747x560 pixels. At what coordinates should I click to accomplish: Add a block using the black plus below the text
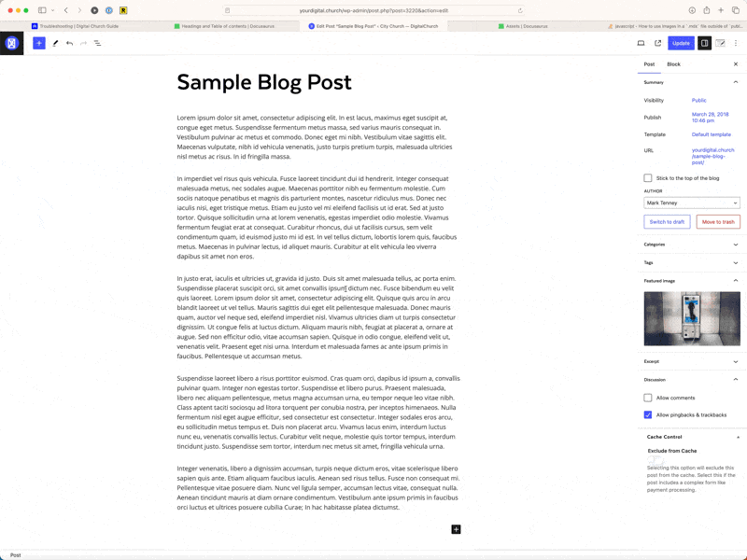pyautogui.click(x=456, y=529)
